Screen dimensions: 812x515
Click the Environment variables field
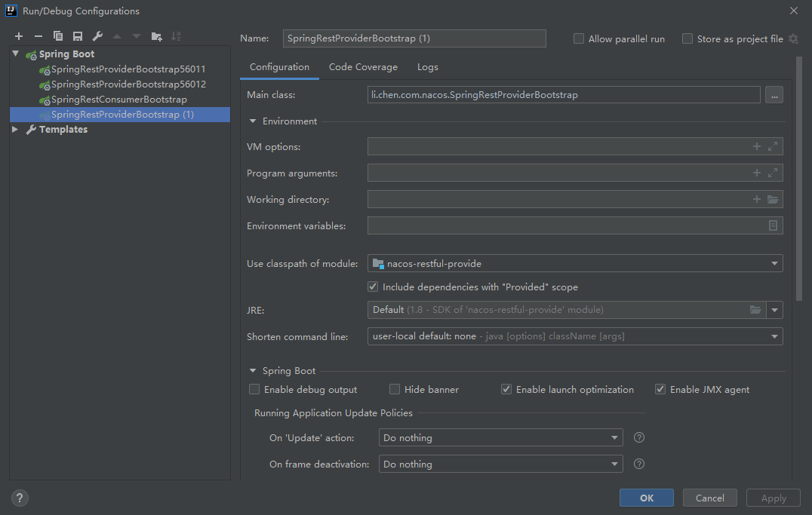pos(575,225)
